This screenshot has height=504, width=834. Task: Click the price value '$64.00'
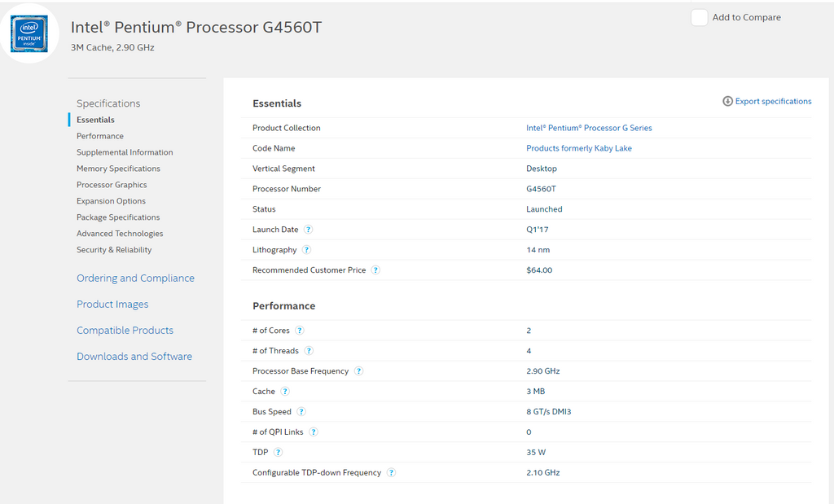coord(539,270)
